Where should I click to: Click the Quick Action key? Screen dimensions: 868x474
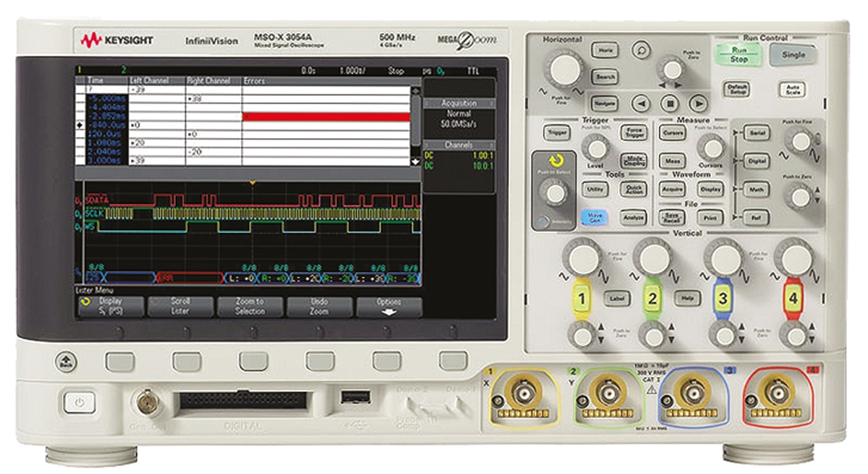click(634, 188)
